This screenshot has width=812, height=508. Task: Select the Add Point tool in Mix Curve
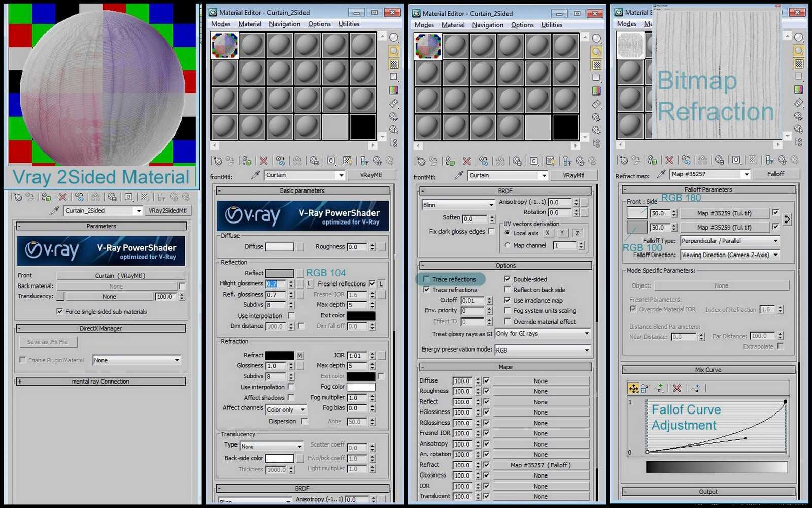[x=659, y=389]
